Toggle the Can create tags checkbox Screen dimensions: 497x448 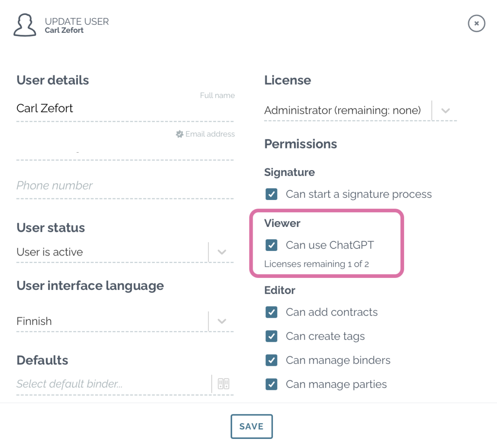[271, 336]
